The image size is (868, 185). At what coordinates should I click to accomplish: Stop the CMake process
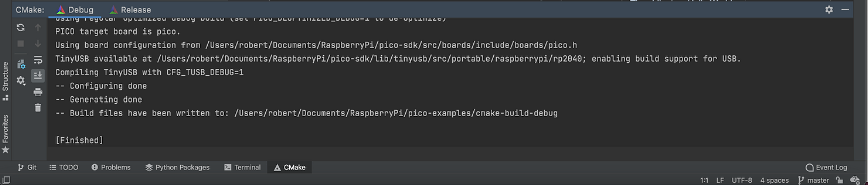coord(21,44)
